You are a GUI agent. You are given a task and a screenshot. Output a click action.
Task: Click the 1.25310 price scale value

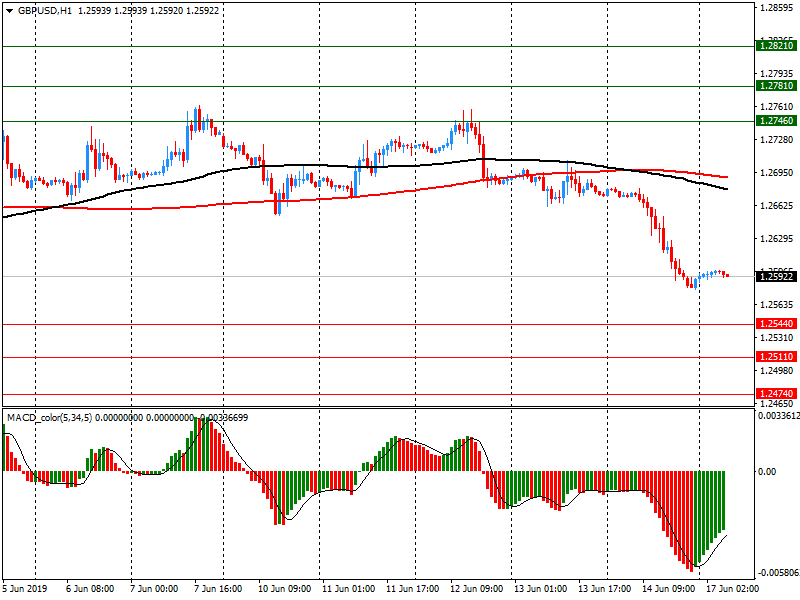pyautogui.click(x=777, y=338)
